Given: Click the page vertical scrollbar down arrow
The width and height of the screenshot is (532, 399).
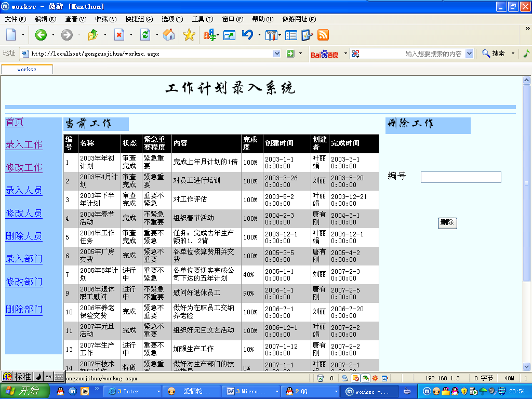Looking at the screenshot, I should 526,366.
